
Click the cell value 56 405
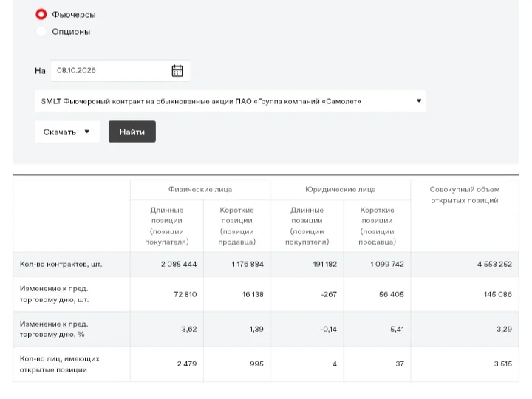pyautogui.click(x=392, y=294)
